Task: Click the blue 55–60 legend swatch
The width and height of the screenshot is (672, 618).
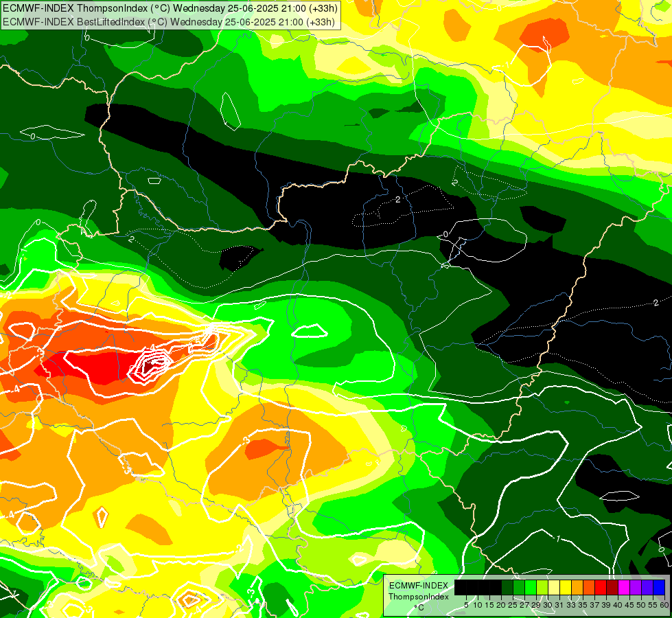Action: [x=659, y=587]
